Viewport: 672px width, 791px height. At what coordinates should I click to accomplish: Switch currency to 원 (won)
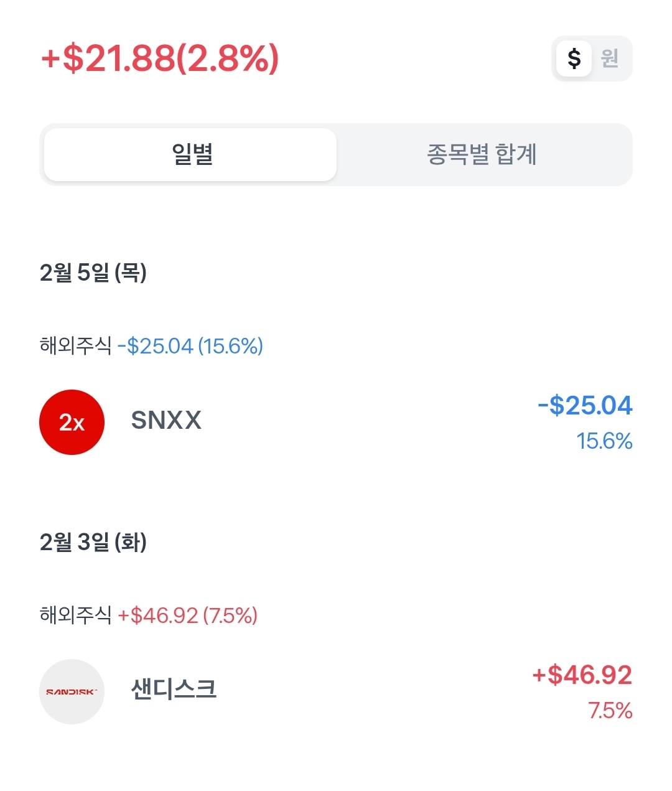point(610,59)
